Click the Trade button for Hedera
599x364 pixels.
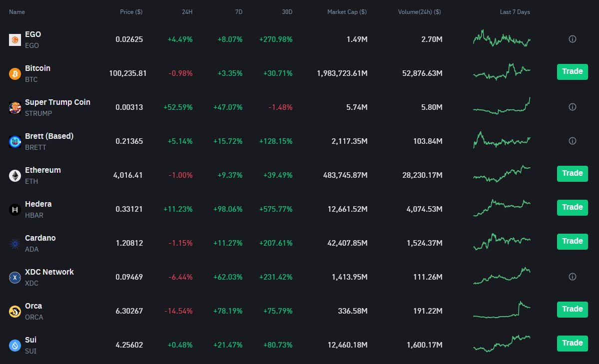click(x=572, y=208)
